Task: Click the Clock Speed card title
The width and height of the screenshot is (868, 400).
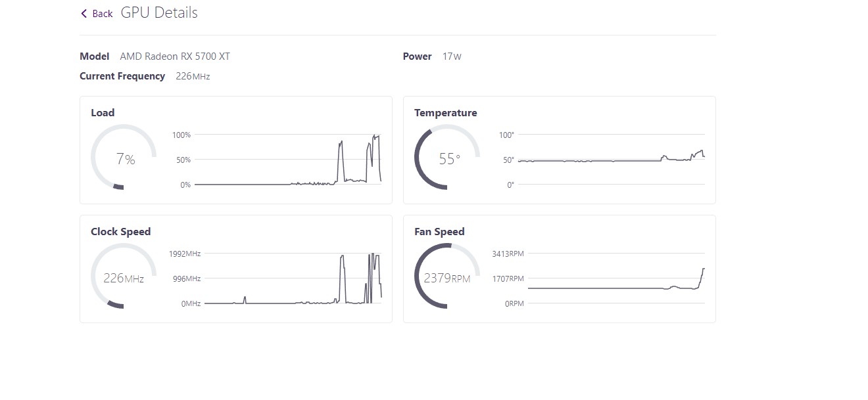Action: (121, 232)
